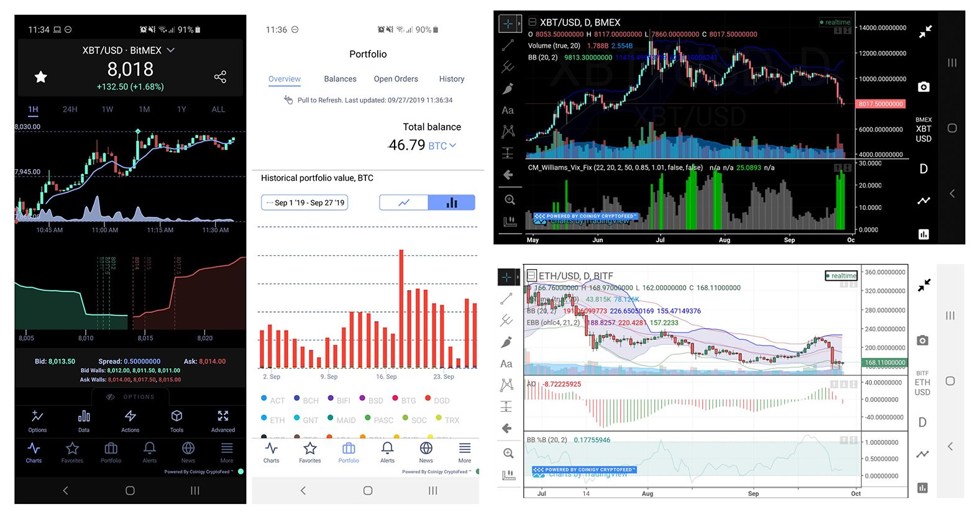This screenshot has height=517, width=980.
Task: Change the BMEX XBT USD market selector
Action: [x=923, y=130]
